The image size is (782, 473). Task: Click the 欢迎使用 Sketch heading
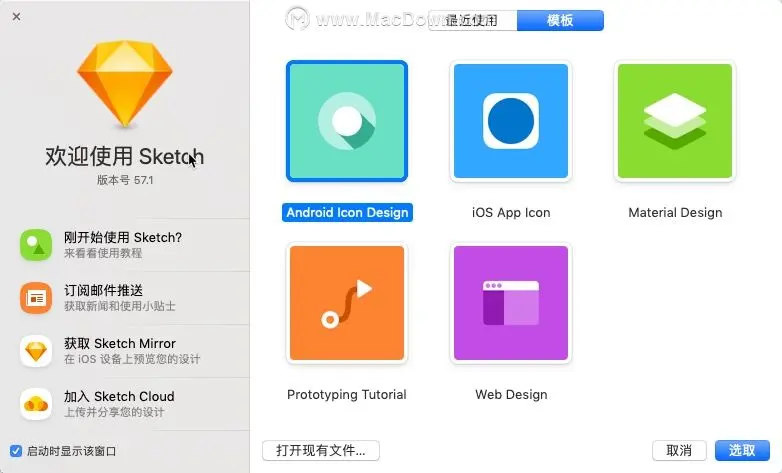click(x=125, y=156)
